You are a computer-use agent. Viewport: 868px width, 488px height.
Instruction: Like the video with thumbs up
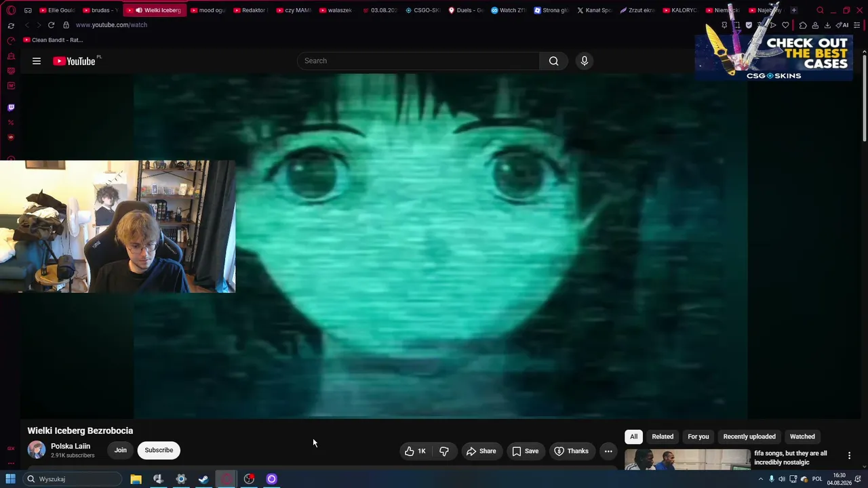point(415,451)
